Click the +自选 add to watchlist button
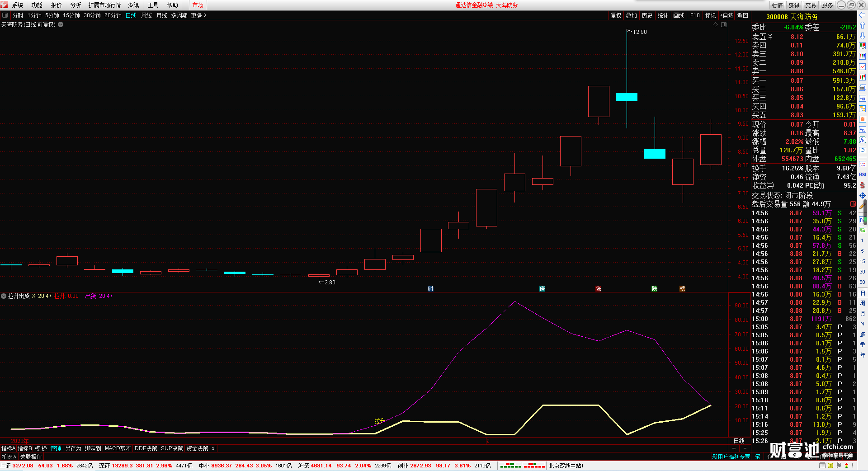 (x=726, y=15)
